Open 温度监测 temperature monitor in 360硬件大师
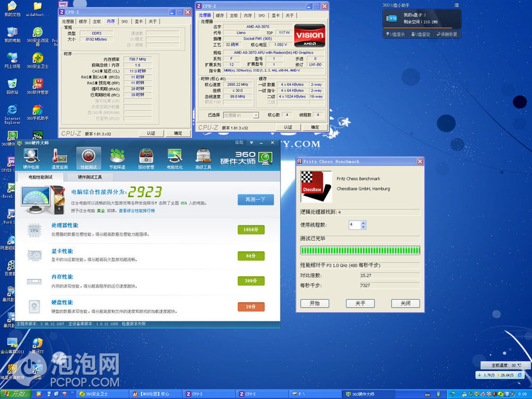The height and width of the screenshot is (399, 532). 60,159
